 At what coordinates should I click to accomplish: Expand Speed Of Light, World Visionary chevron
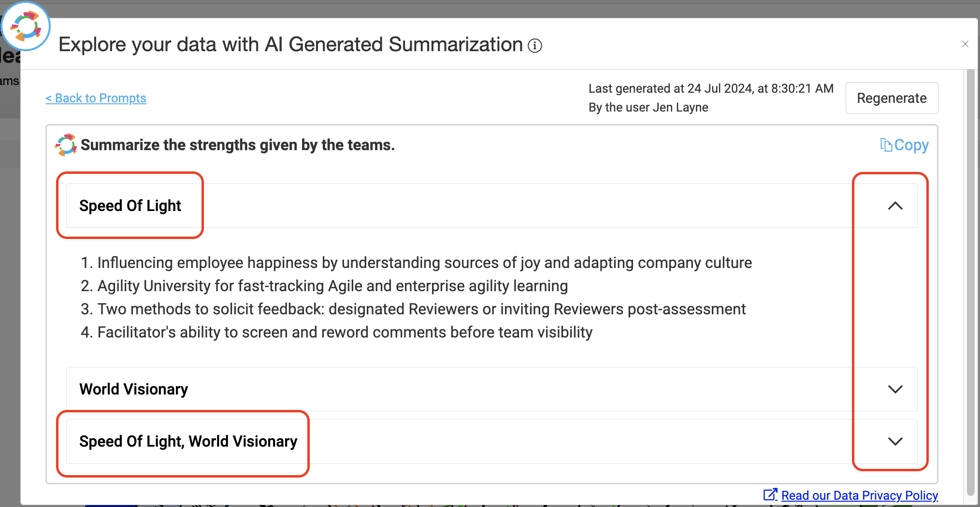(x=895, y=441)
